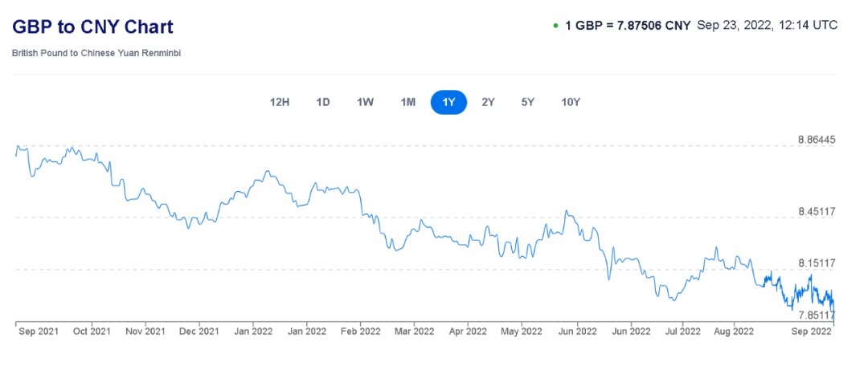Select the 1W time range

click(365, 102)
